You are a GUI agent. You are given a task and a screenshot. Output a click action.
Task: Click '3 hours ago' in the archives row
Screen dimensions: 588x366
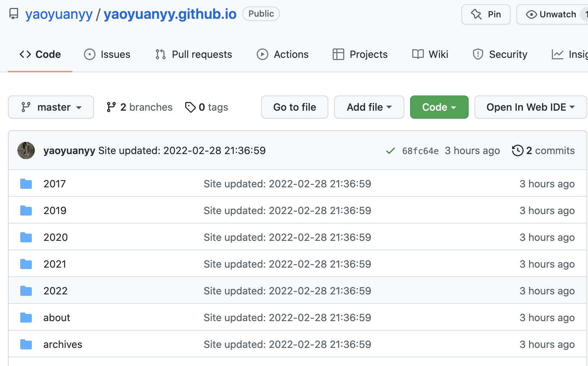pos(547,344)
